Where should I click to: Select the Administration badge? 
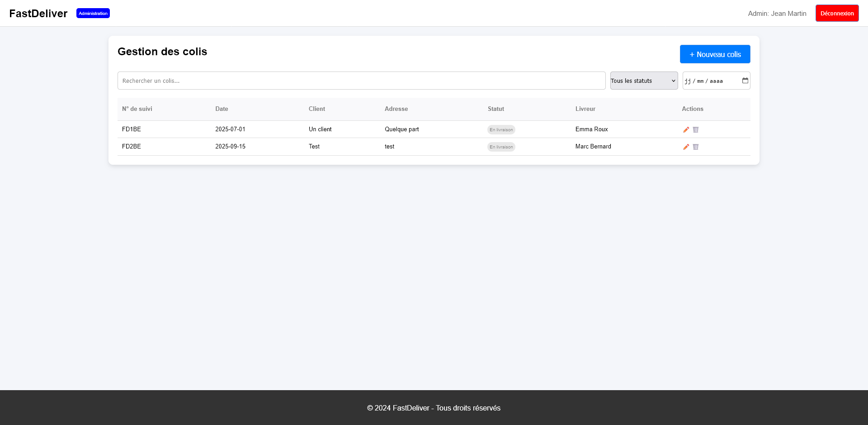[93, 13]
